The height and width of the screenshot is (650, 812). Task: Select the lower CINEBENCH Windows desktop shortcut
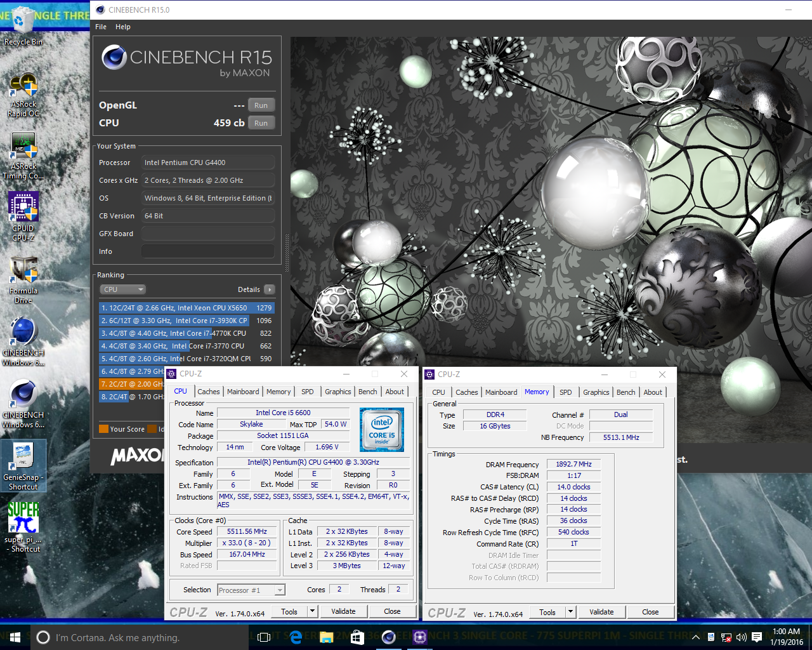point(23,404)
